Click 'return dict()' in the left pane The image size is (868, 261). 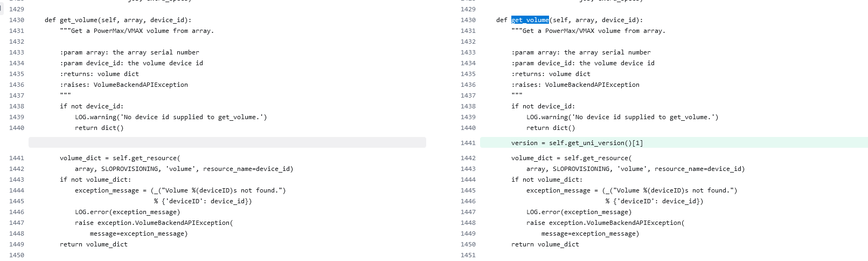pyautogui.click(x=99, y=128)
